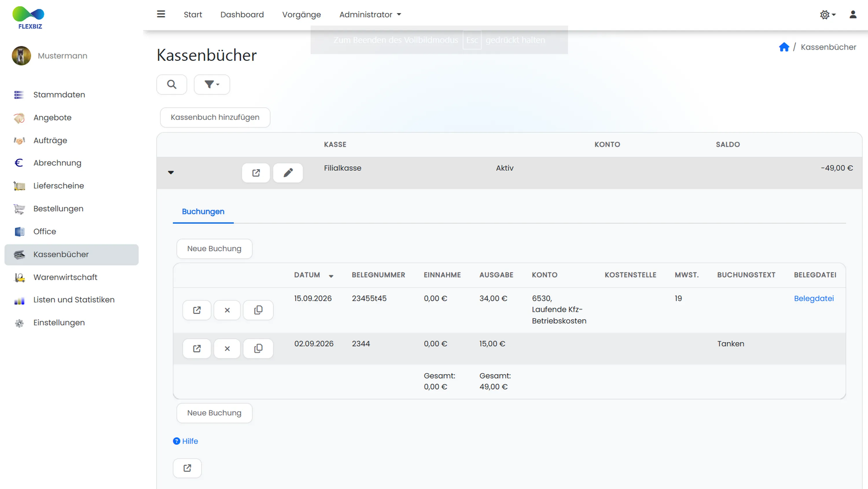Open booking 23455t45 in new window
The width and height of the screenshot is (868, 489).
coord(197,310)
